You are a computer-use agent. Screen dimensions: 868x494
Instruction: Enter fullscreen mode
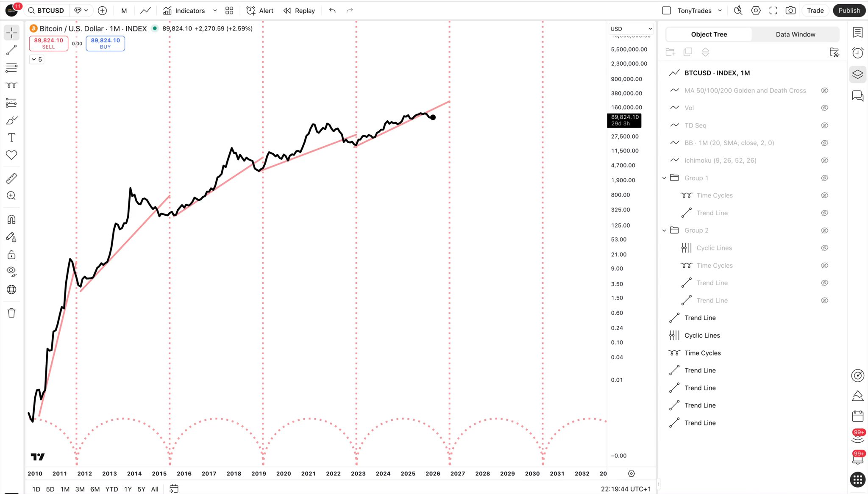773,11
